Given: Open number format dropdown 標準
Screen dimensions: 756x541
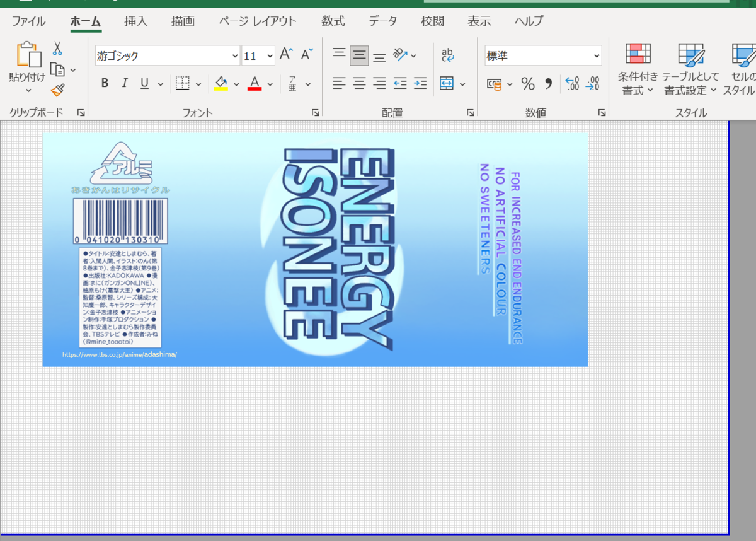Looking at the screenshot, I should tap(597, 55).
